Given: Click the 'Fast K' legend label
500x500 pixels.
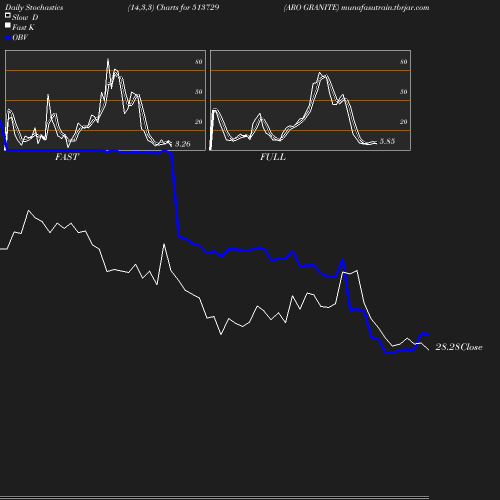Looking at the screenshot, I should (23, 28).
